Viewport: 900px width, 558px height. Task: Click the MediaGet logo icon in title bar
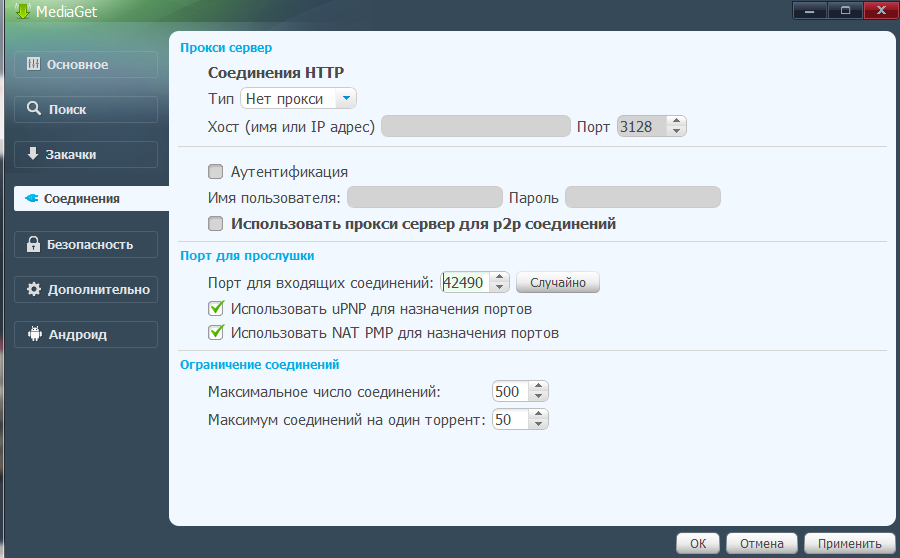click(x=22, y=10)
